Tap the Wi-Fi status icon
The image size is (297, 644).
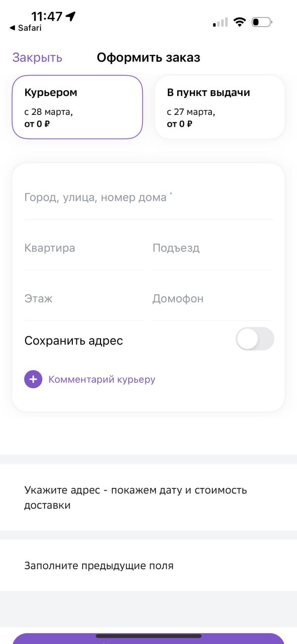click(x=240, y=22)
